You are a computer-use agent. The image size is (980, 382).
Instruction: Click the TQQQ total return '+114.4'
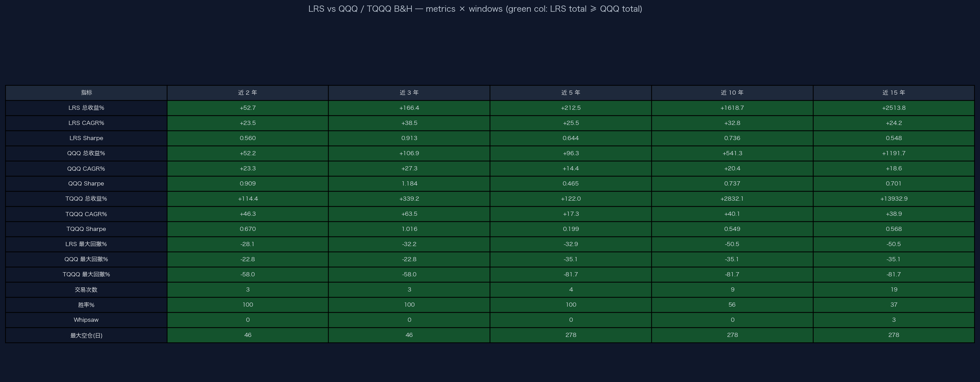(x=248, y=199)
